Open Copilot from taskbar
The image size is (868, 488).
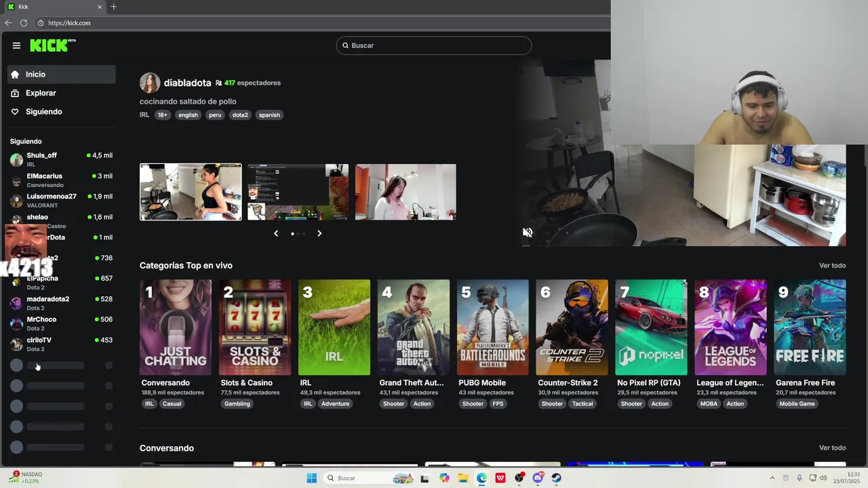(444, 478)
